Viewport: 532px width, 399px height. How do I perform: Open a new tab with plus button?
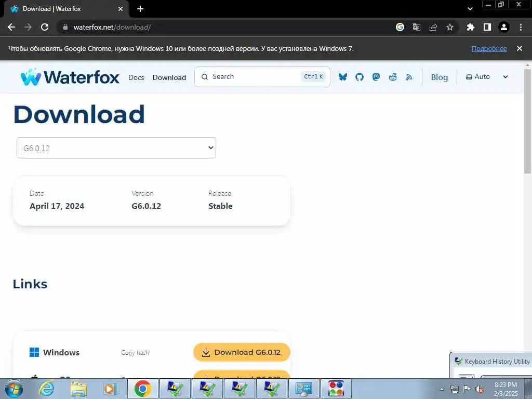(140, 9)
